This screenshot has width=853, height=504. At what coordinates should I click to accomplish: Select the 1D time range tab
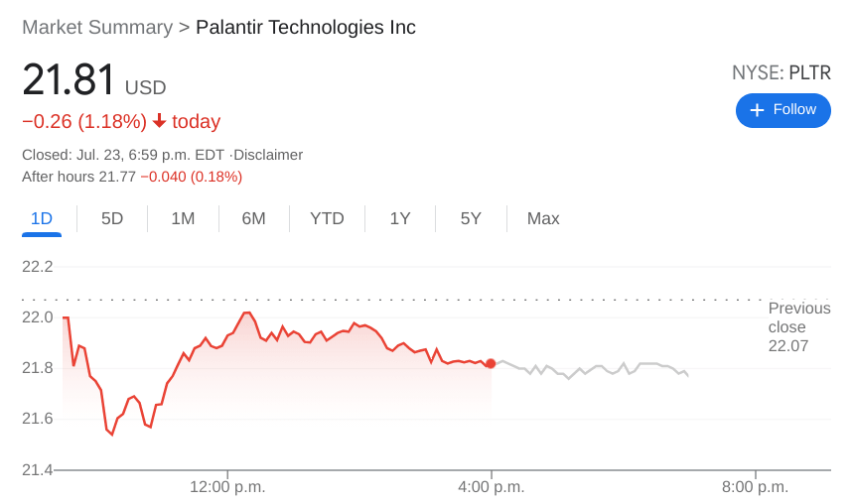[42, 218]
